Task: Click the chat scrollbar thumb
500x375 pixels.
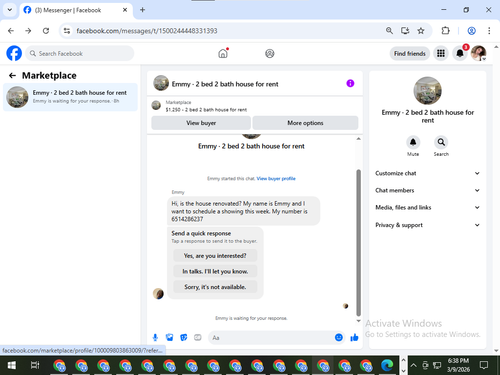Action: pos(359,243)
